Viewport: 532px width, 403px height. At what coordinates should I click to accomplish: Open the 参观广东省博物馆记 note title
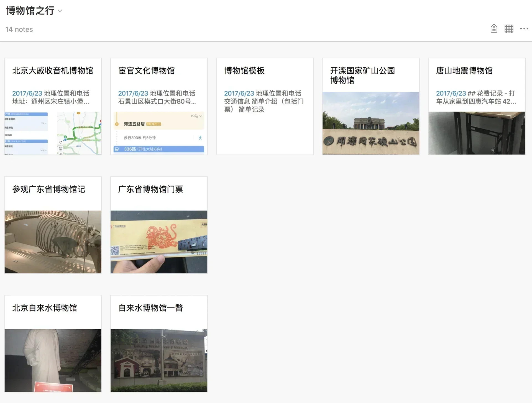pos(49,189)
